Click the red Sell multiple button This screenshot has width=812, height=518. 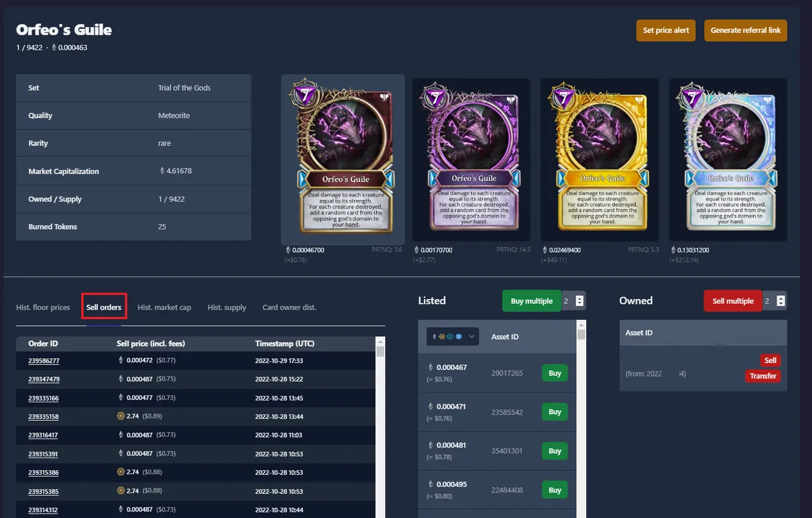(x=733, y=301)
